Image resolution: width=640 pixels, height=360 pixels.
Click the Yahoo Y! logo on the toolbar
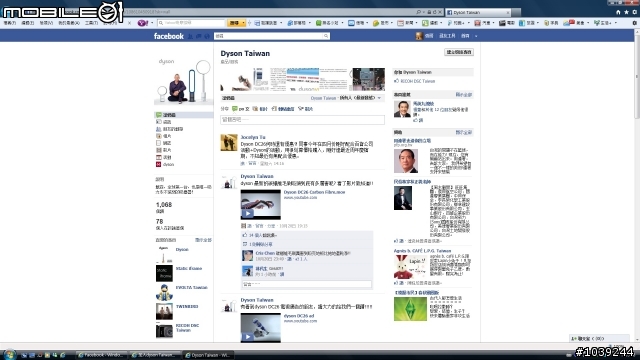[x=142, y=23]
